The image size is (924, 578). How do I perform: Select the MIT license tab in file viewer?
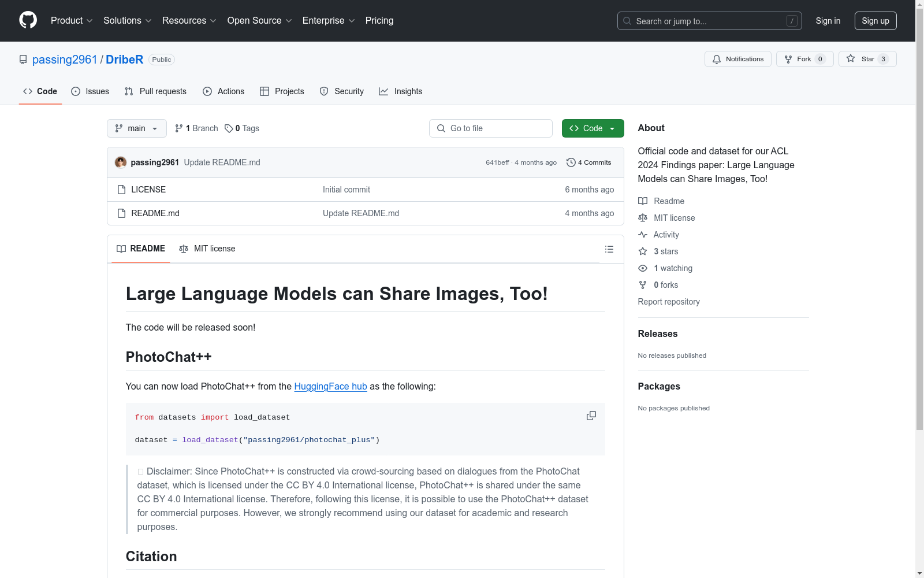pyautogui.click(x=207, y=249)
